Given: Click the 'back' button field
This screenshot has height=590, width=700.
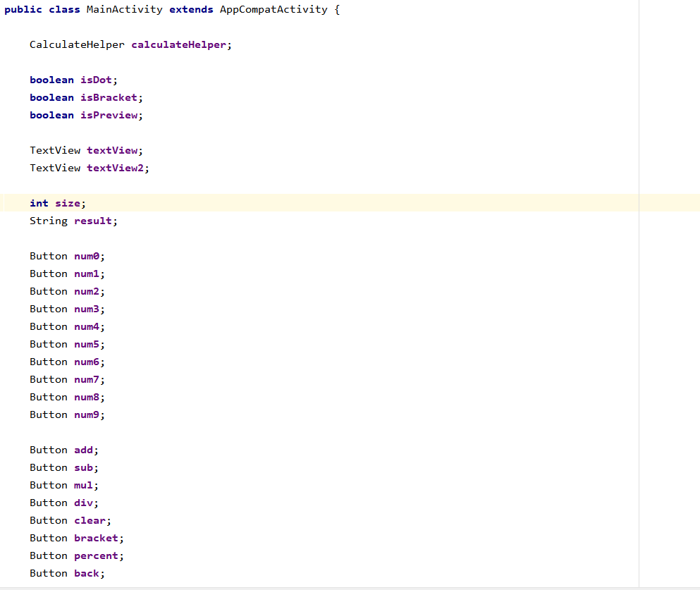Looking at the screenshot, I should (87, 574).
